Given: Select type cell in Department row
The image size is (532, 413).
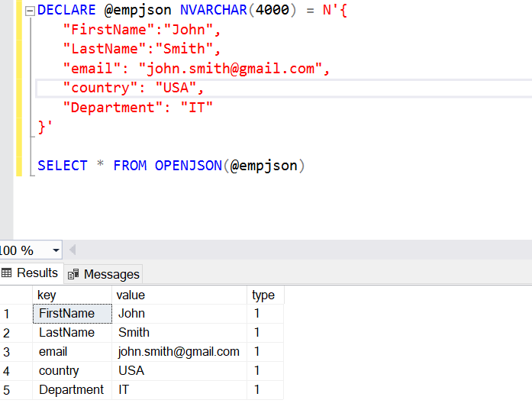Looking at the screenshot, I should click(266, 389).
